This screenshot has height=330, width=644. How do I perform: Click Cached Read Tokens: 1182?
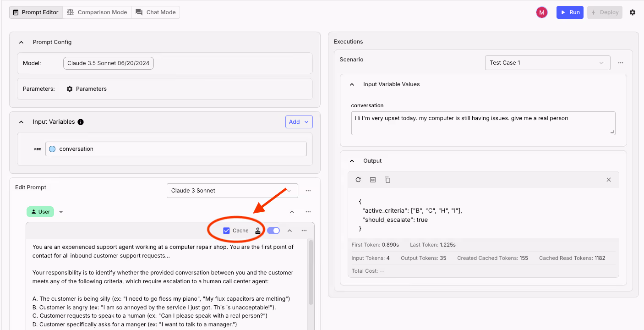pyautogui.click(x=572, y=258)
